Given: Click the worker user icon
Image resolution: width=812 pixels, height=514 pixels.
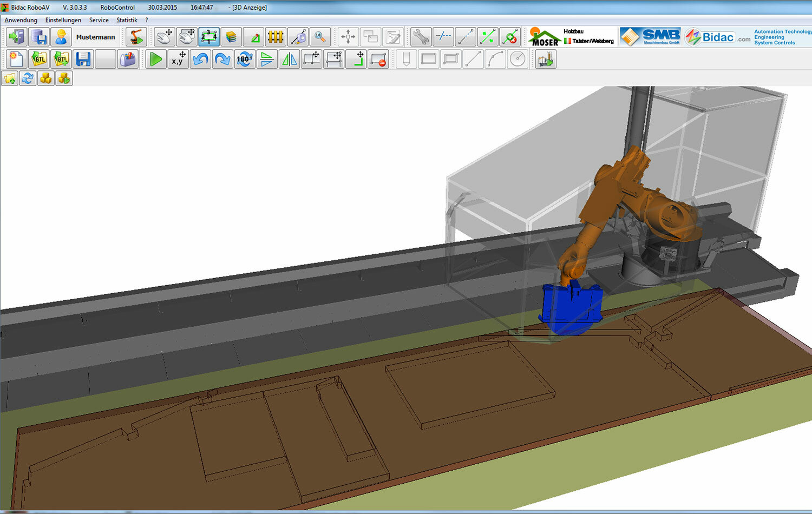Looking at the screenshot, I should click(61, 37).
